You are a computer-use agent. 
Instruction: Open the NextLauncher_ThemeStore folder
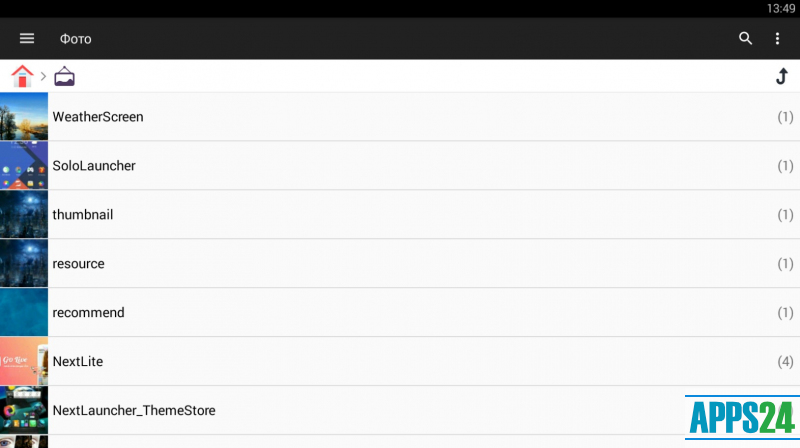pyautogui.click(x=134, y=410)
